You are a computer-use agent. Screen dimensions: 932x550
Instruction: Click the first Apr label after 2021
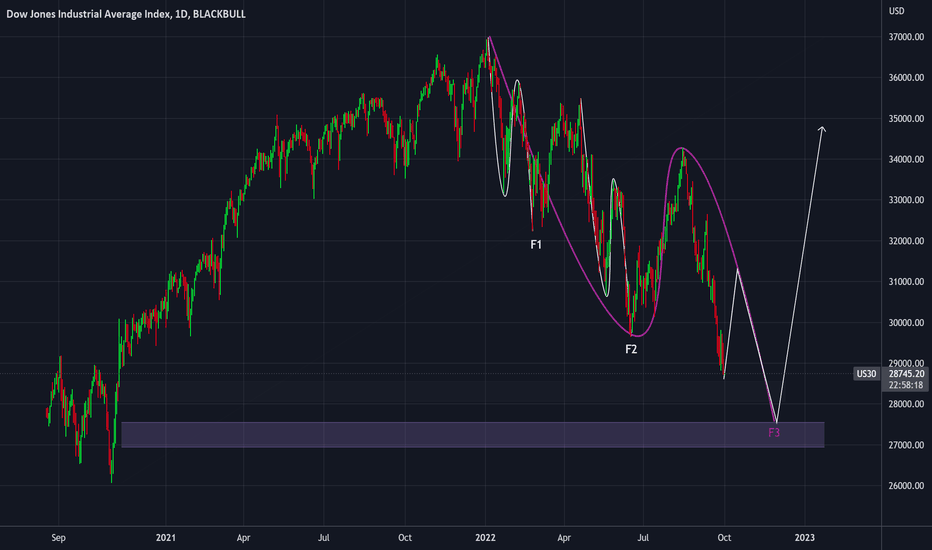(243, 538)
